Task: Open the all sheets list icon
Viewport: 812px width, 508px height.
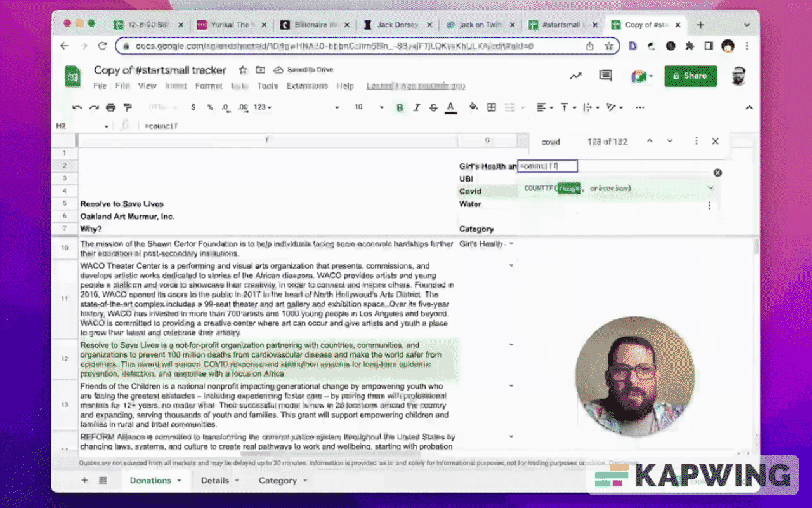Action: click(x=103, y=481)
